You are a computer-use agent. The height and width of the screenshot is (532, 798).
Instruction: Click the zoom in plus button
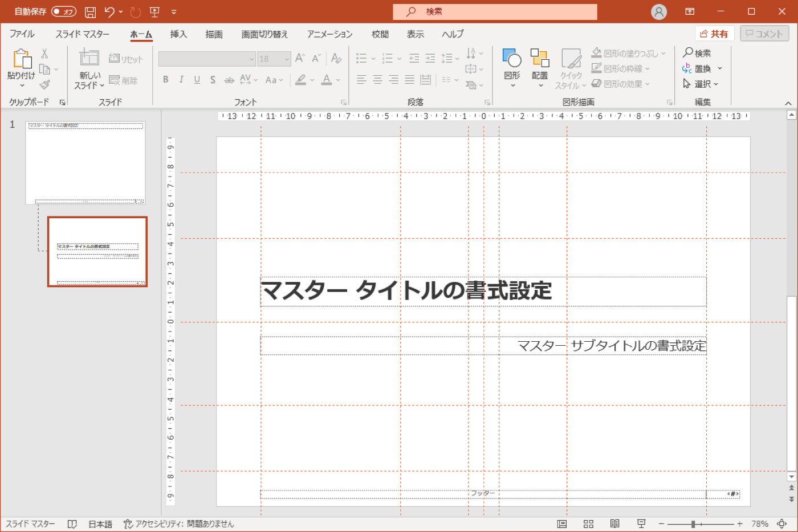pos(740,524)
